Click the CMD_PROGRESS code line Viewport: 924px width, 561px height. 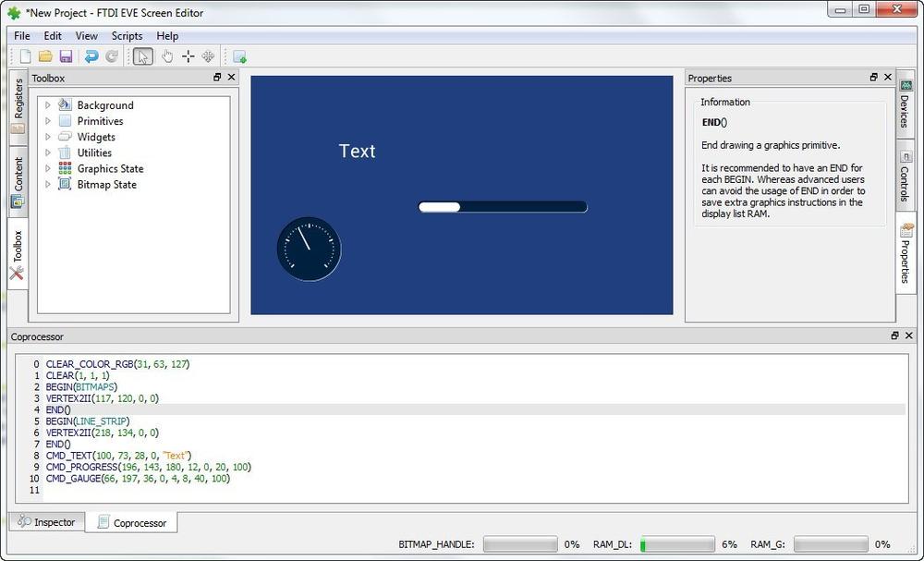click(x=149, y=467)
